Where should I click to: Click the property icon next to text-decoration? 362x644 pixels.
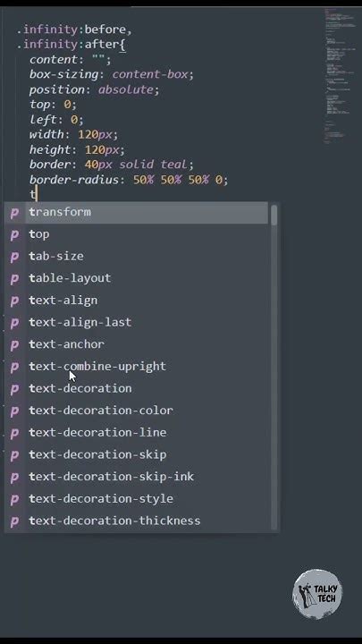coord(15,389)
